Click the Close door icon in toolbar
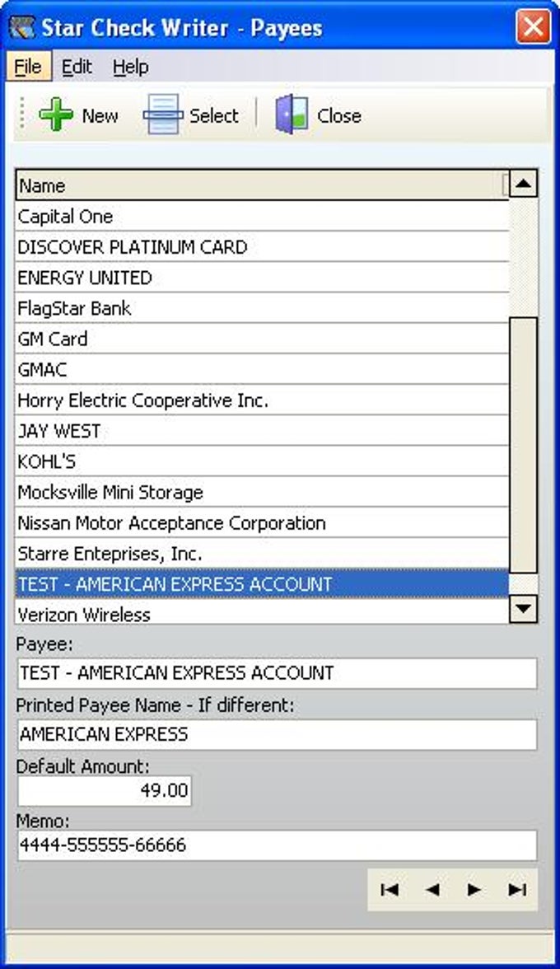Image resolution: width=560 pixels, height=969 pixels. (x=292, y=115)
